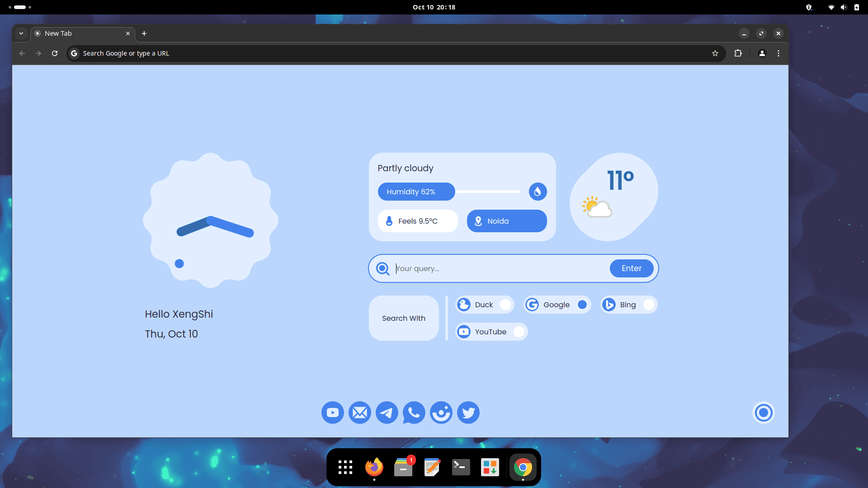Open WhatsApp icon in bookmarks bar
This screenshot has height=488, width=868.
413,413
